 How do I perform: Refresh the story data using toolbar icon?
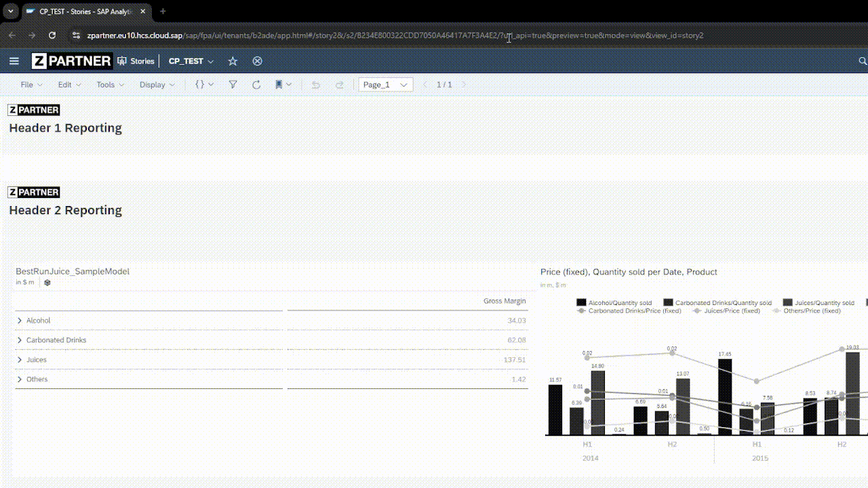[x=256, y=85]
